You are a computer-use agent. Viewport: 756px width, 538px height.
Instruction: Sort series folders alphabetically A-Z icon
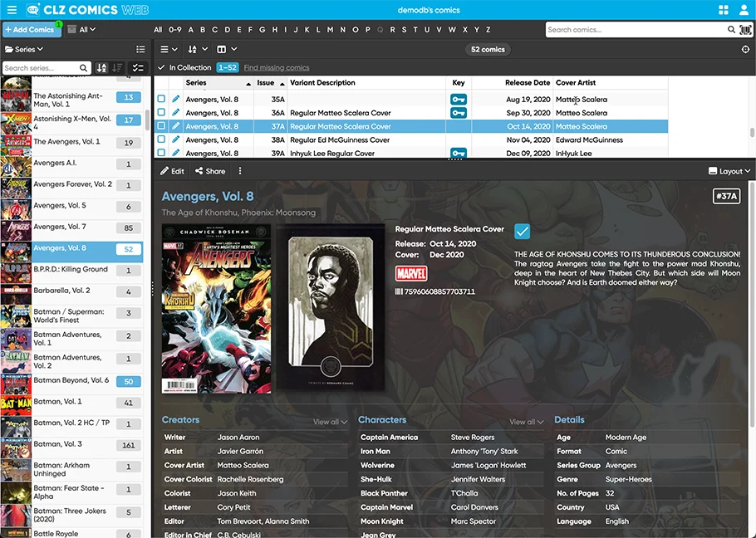coord(101,68)
